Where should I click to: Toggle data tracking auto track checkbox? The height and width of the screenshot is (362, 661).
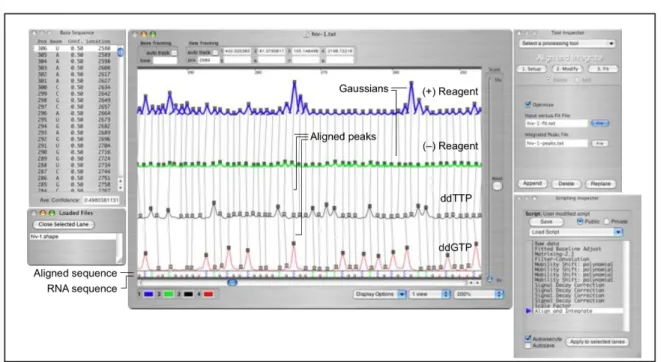click(x=216, y=53)
